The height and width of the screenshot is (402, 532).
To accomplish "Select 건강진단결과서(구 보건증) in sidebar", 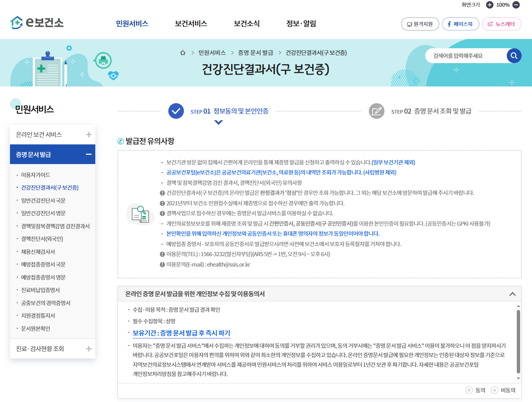I will [50, 187].
